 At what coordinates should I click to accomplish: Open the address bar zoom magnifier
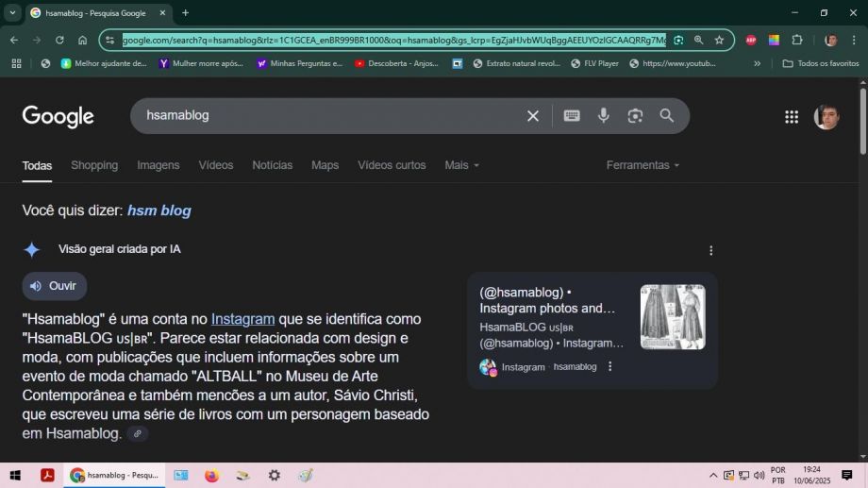(x=698, y=40)
